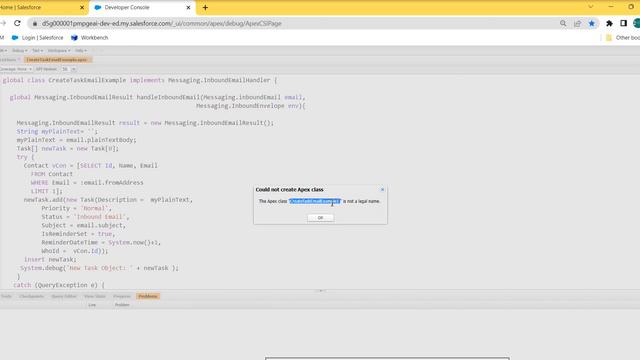This screenshot has width=640, height=360.
Task: Select the Problems bottom tab
Action: click(x=148, y=296)
